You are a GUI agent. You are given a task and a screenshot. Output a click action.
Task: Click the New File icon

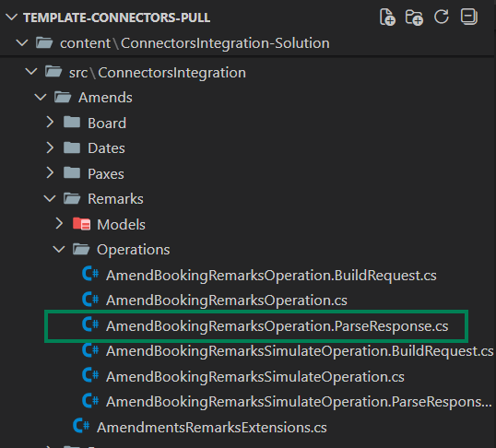click(387, 18)
